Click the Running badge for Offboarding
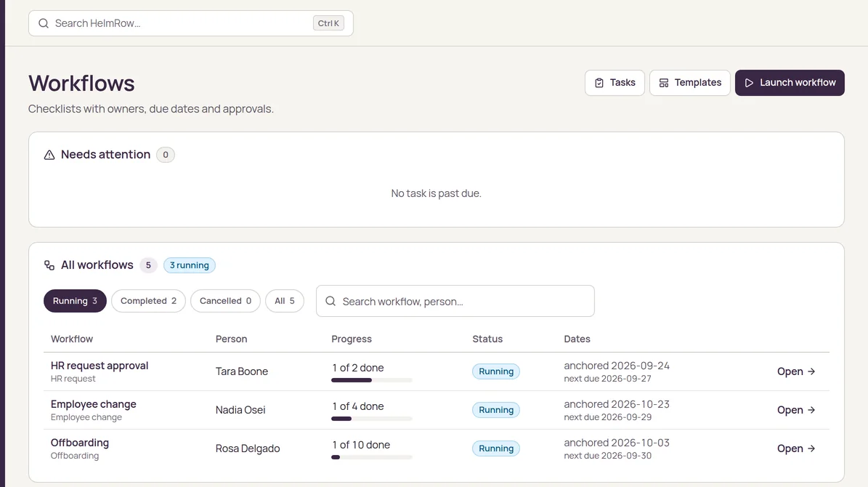This screenshot has width=868, height=487. 496,448
